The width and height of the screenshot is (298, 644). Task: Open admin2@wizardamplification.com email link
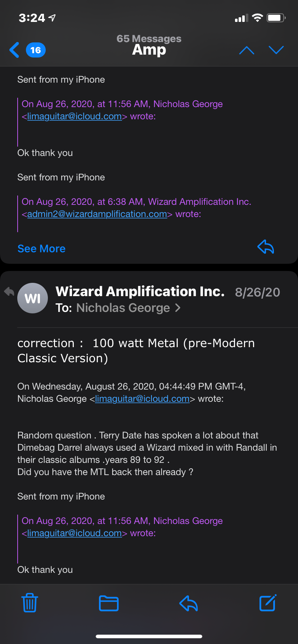[97, 214]
